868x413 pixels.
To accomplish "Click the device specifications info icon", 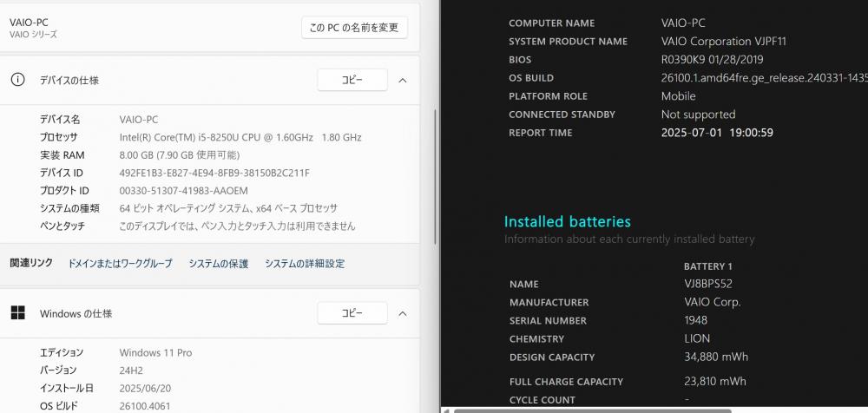I will pyautogui.click(x=17, y=80).
